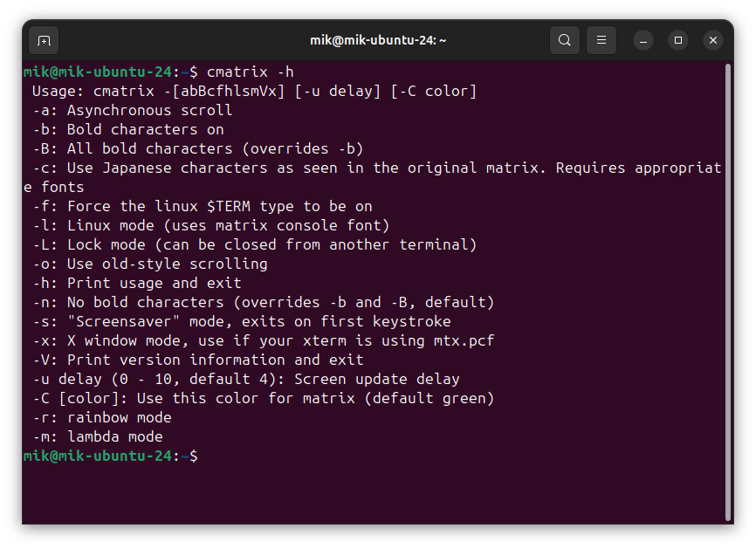Click the Usage line of cmatrix help

[x=254, y=91]
